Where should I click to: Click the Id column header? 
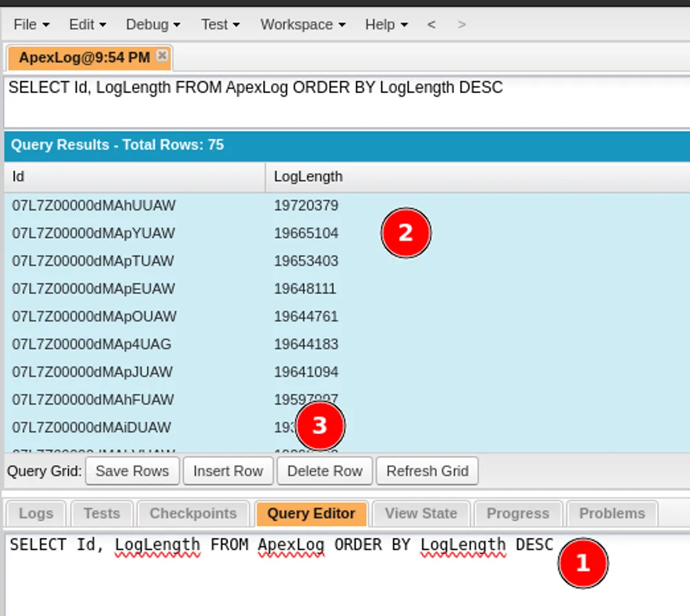(x=135, y=177)
